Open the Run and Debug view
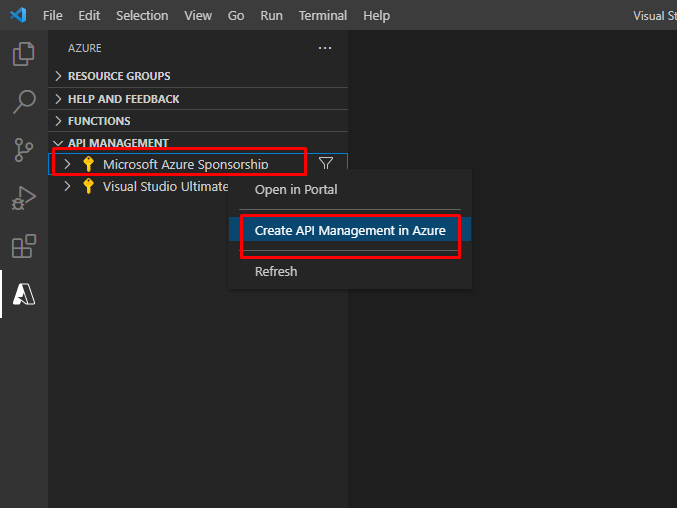 [x=24, y=198]
